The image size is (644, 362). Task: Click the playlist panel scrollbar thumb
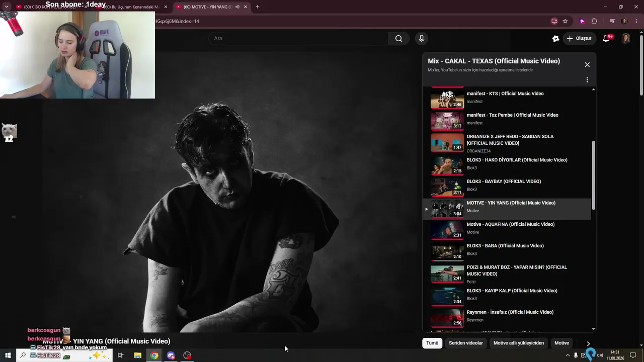pyautogui.click(x=593, y=175)
